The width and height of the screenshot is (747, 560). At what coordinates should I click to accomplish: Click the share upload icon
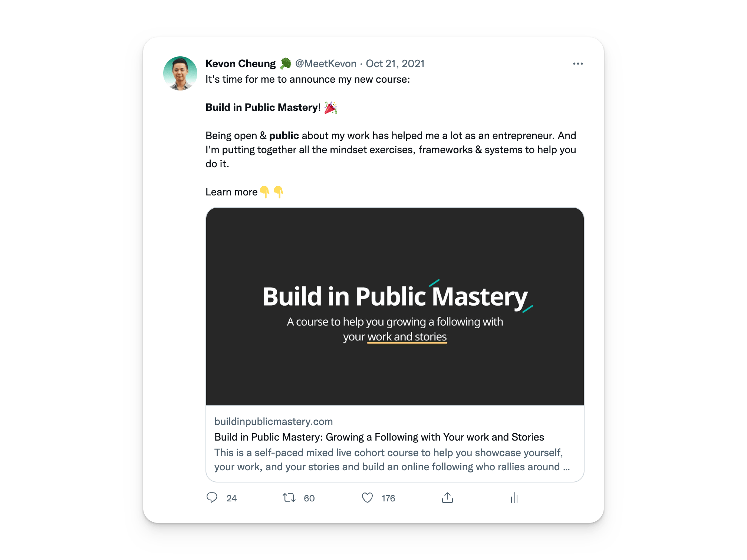447,498
